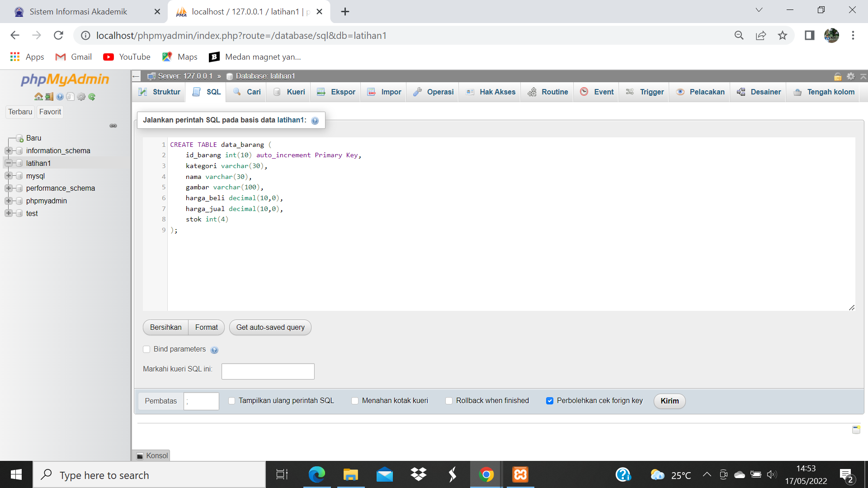The image size is (868, 488).
Task: Refresh the navigation panel with green reload icon
Action: coord(92,97)
